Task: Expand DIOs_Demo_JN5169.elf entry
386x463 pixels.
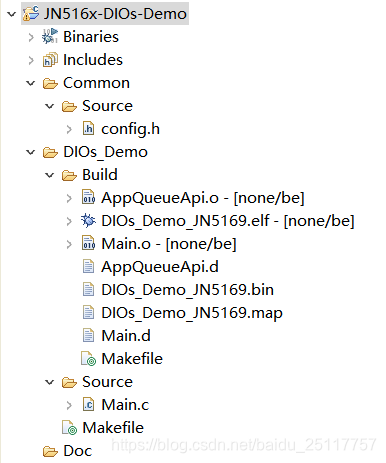Action: tap(69, 221)
